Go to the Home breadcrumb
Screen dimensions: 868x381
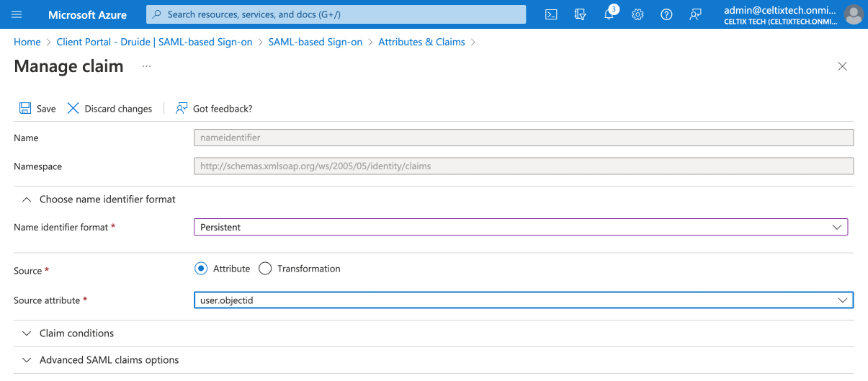(27, 42)
